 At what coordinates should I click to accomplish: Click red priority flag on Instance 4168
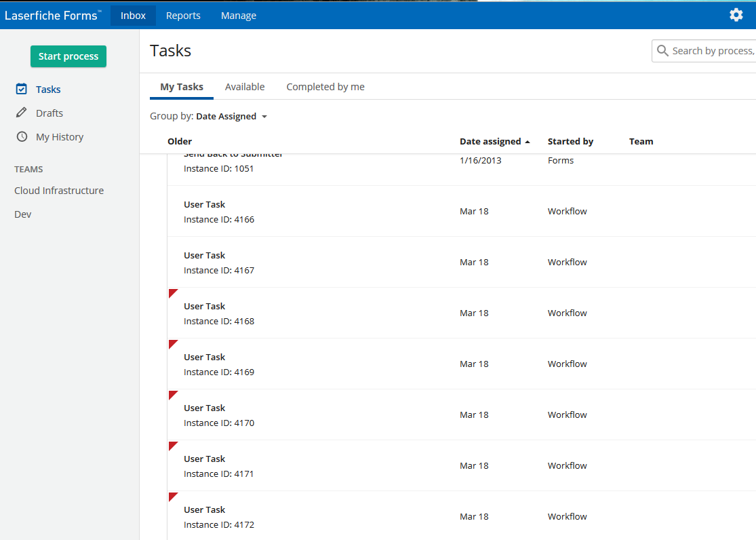(172, 292)
